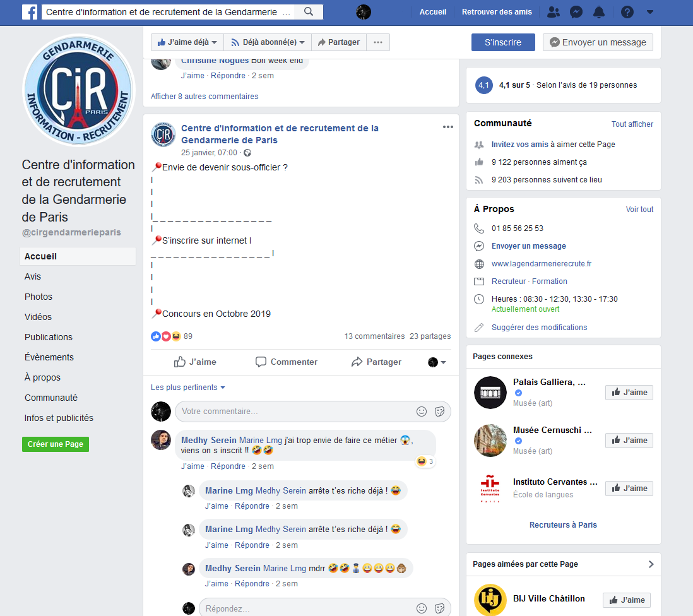This screenshot has height=616, width=693.
Task: Click the 4,1 rating badge
Action: (x=483, y=85)
